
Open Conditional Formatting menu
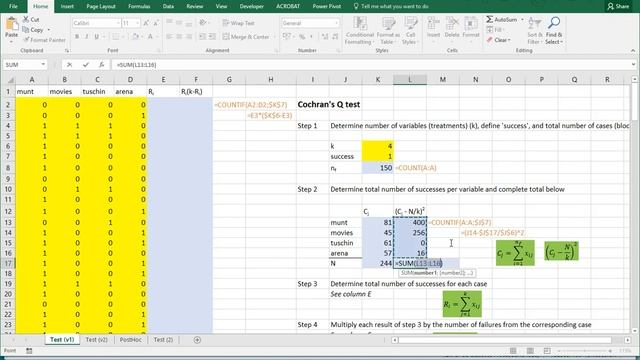pyautogui.click(x=359, y=31)
